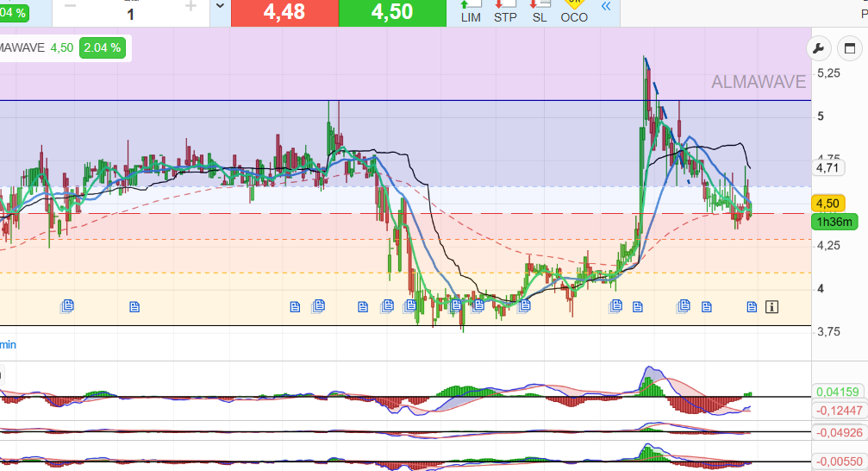
Task: Click the 1h36m countdown label
Action: 834,223
